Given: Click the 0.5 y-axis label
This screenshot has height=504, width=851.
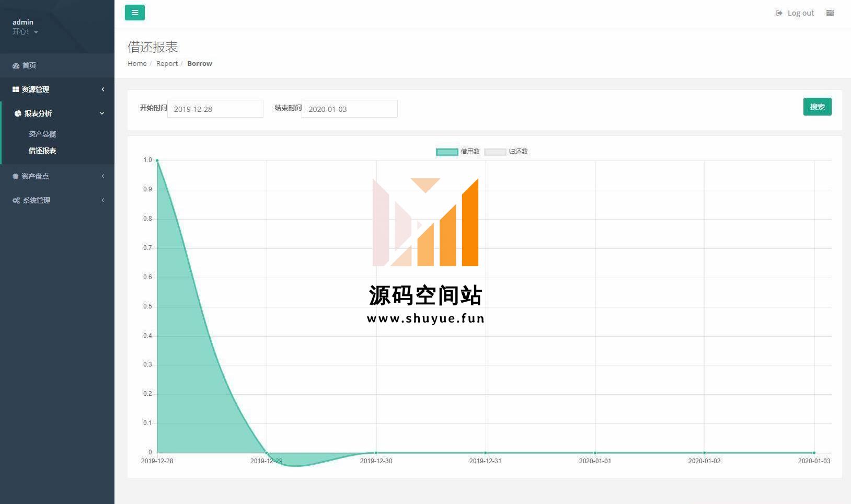Looking at the screenshot, I should [x=147, y=306].
